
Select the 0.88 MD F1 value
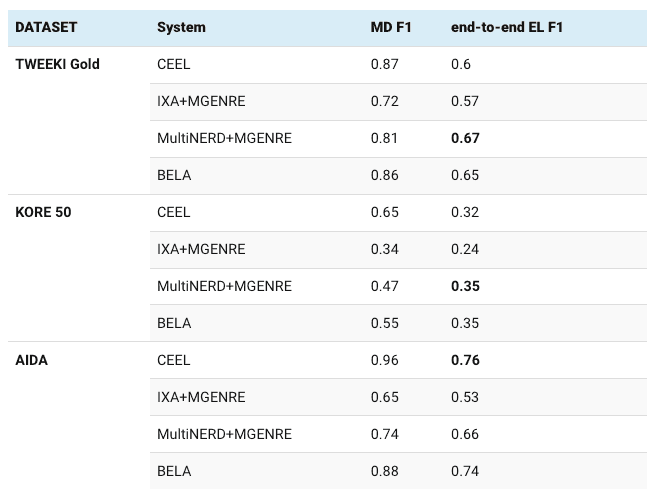[385, 471]
